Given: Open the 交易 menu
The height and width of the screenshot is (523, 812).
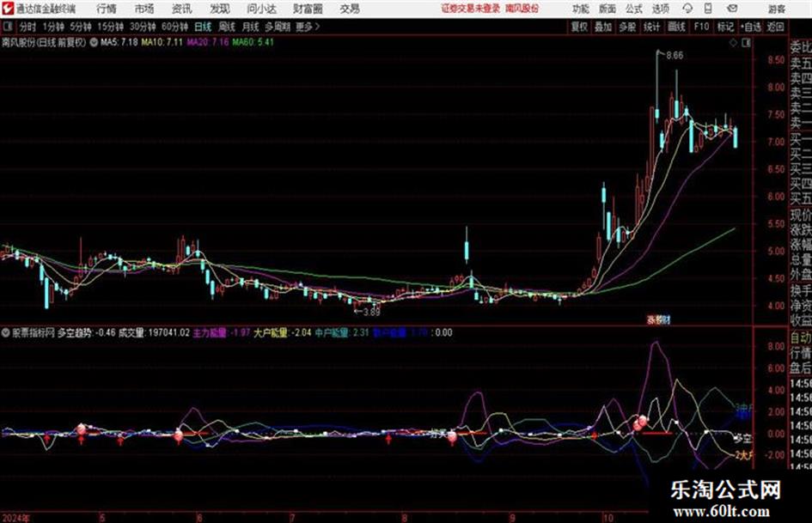Looking at the screenshot, I should pos(350,9).
